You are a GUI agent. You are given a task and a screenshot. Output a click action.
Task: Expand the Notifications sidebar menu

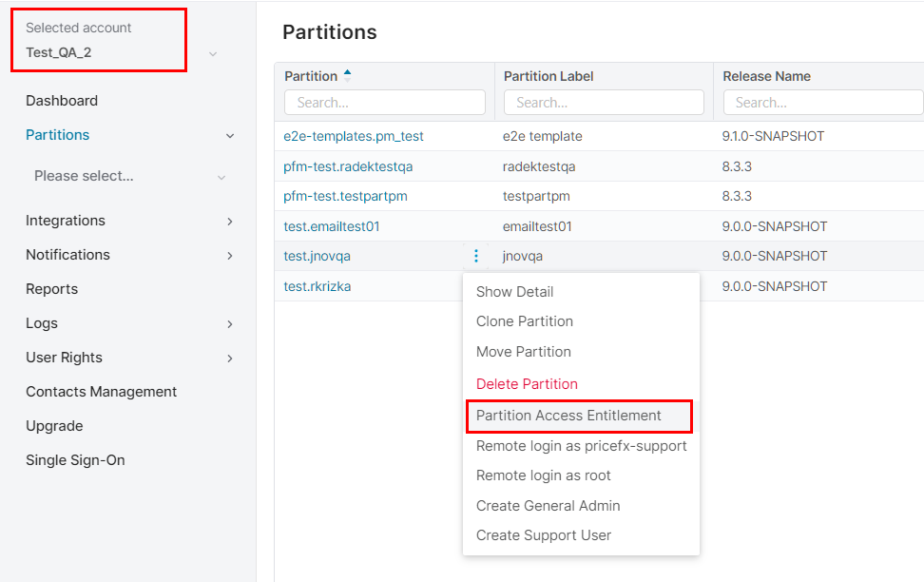[x=229, y=256]
